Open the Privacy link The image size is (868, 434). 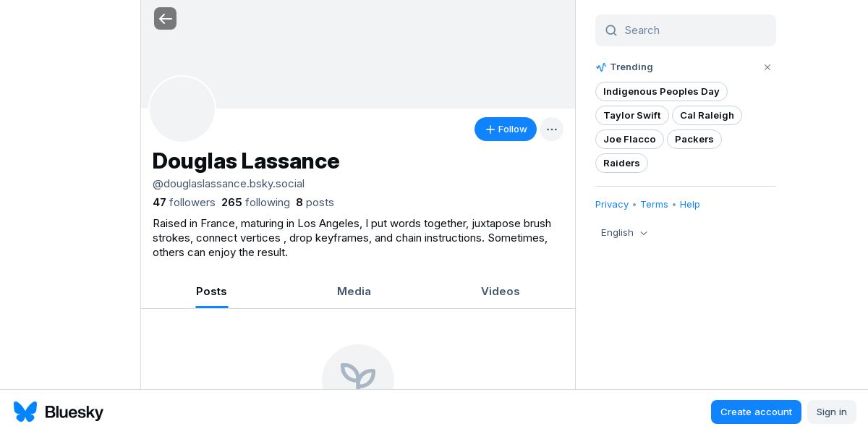click(x=612, y=205)
